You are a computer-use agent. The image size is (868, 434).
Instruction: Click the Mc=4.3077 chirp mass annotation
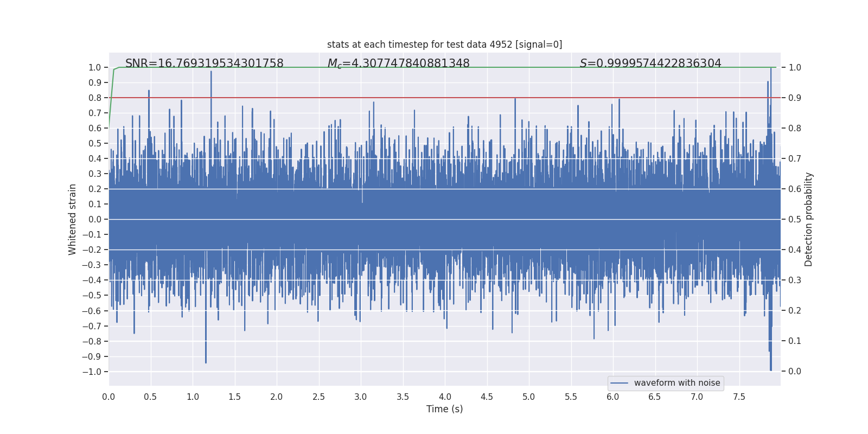(398, 63)
